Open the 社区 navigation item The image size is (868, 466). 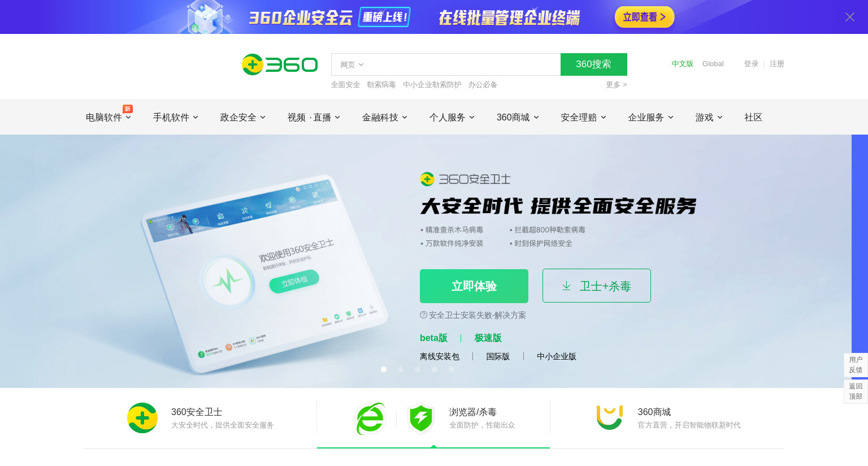click(753, 118)
